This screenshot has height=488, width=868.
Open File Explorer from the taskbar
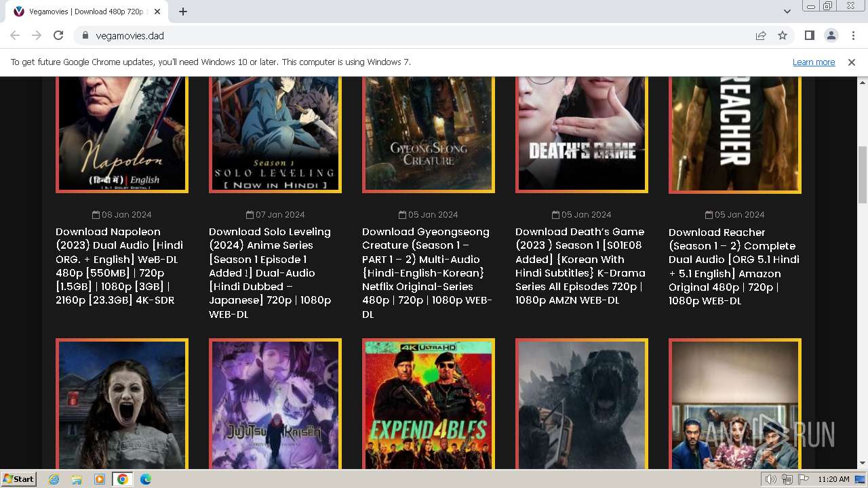77,479
